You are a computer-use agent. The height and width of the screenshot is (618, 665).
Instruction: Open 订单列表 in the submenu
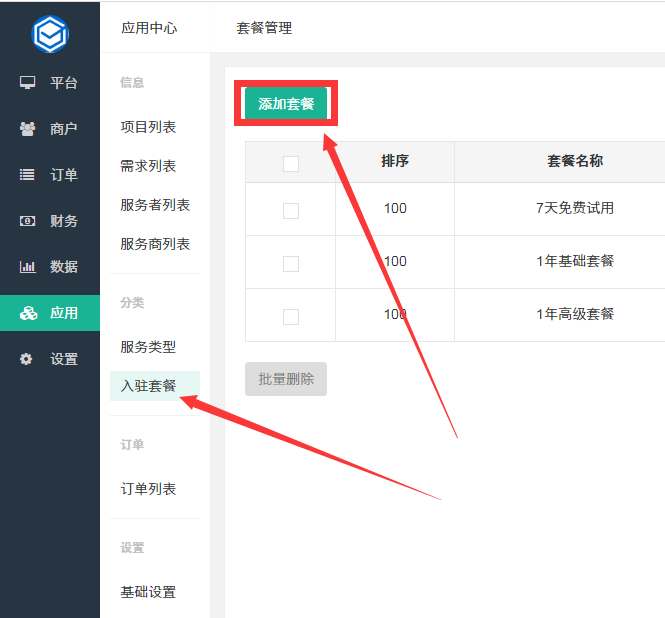point(148,489)
